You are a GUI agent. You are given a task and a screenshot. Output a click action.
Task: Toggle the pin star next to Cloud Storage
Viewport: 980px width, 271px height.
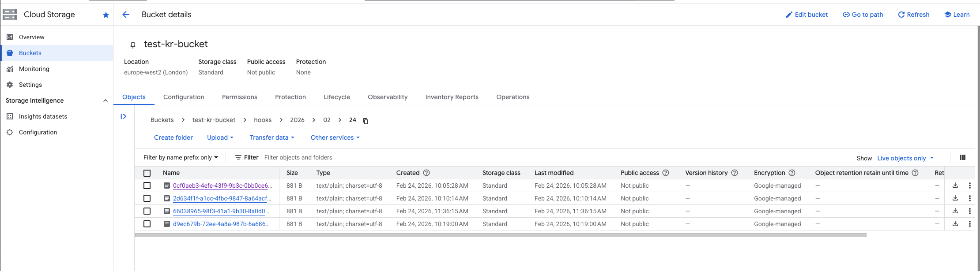pyautogui.click(x=106, y=15)
